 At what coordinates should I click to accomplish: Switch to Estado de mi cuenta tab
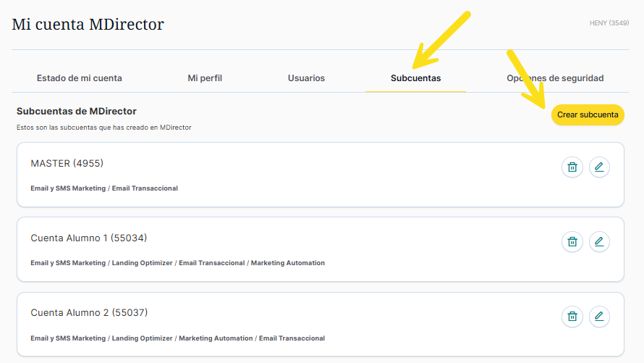coord(79,78)
